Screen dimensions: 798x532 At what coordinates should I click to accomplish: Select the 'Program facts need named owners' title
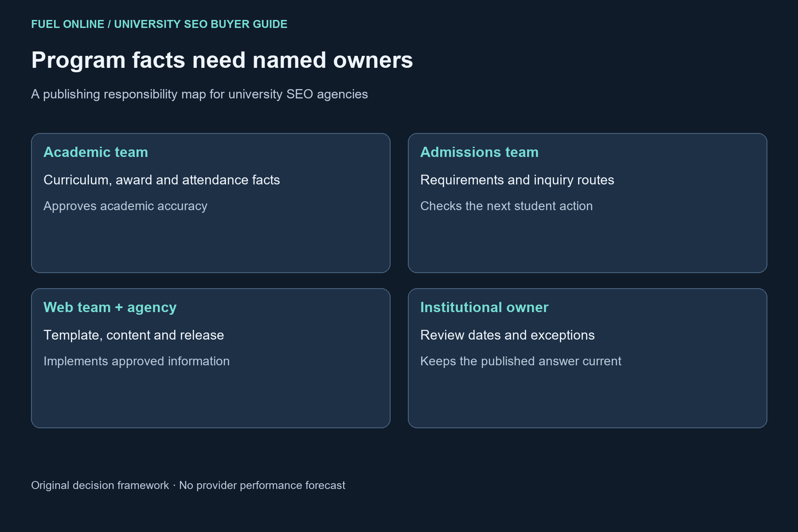pos(222,60)
